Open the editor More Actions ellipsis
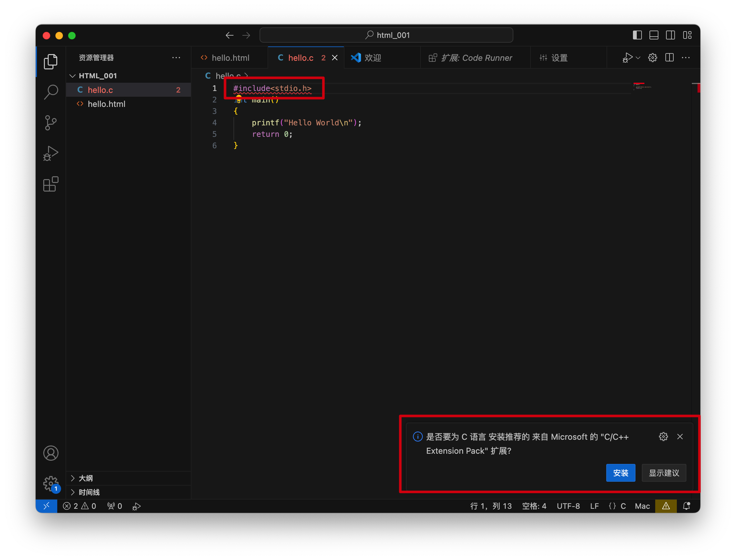Image resolution: width=736 pixels, height=560 pixels. pyautogui.click(x=686, y=58)
